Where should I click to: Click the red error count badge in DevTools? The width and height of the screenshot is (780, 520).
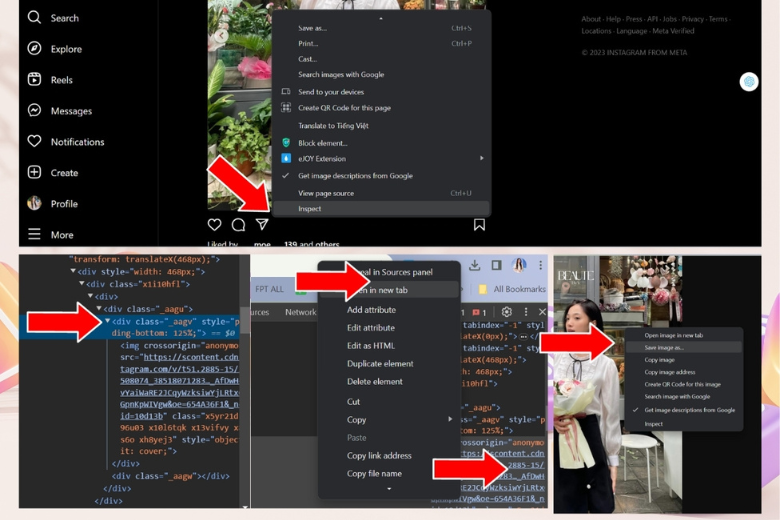click(x=479, y=312)
